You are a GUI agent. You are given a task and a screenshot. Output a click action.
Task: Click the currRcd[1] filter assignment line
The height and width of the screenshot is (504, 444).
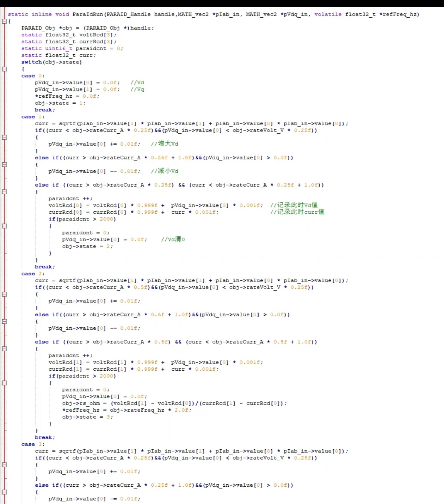[x=134, y=369]
